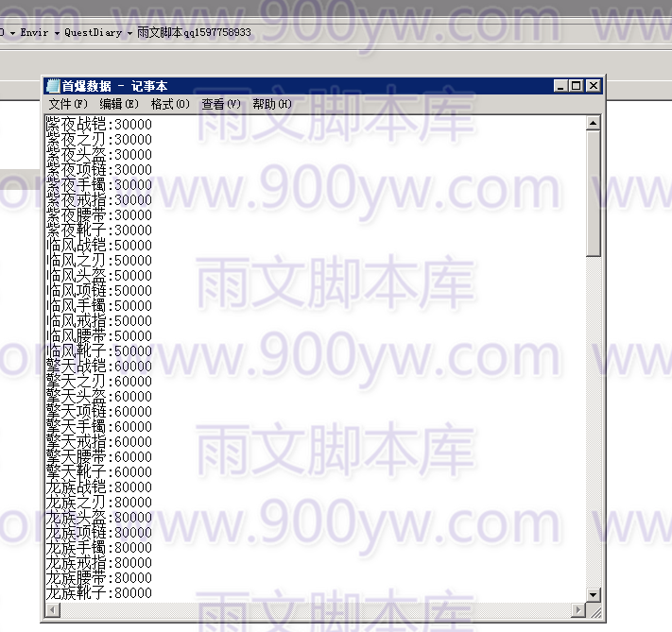Click the line 紫夜战铠:30000
This screenshot has height=632, width=672.
[99, 125]
